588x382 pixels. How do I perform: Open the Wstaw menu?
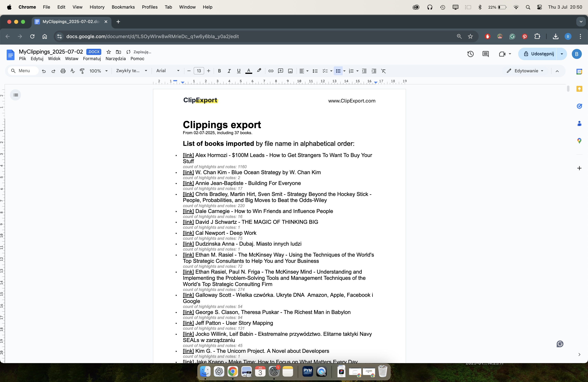(72, 59)
